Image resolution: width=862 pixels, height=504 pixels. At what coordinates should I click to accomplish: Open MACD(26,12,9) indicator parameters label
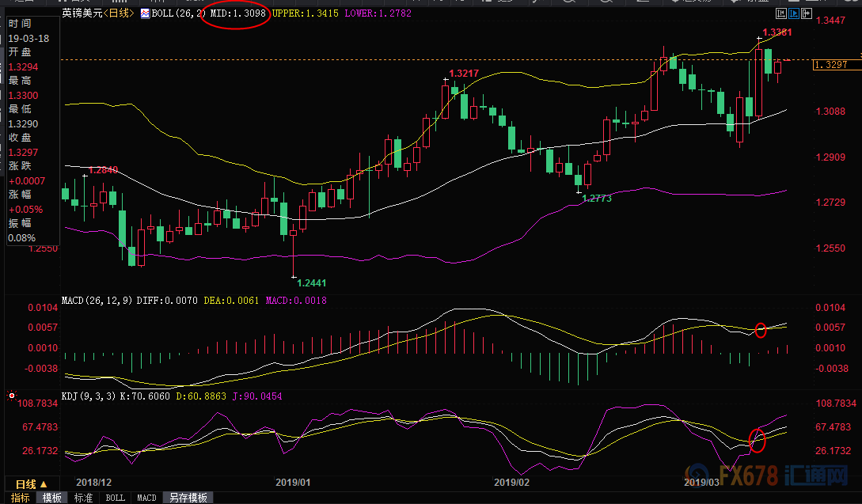tap(97, 301)
